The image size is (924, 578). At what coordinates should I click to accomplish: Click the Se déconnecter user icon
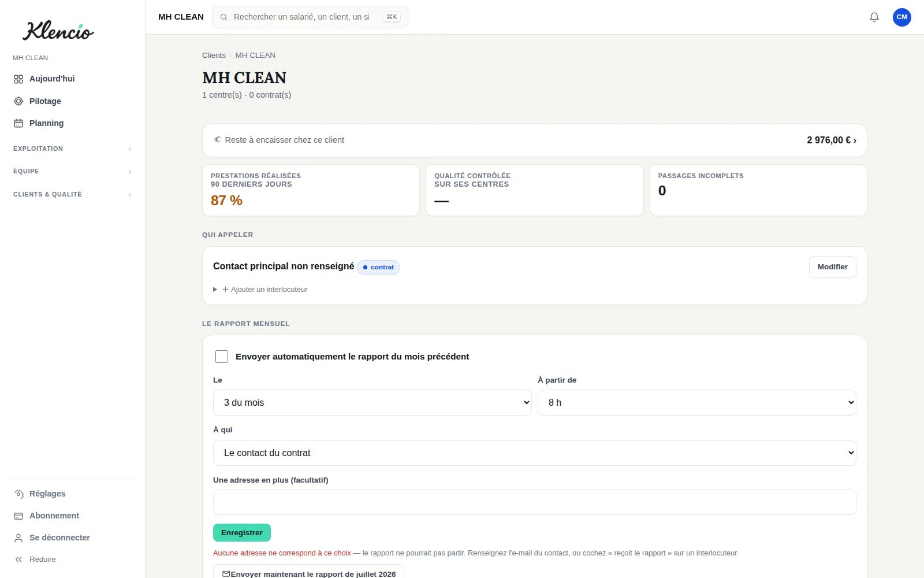click(x=18, y=538)
